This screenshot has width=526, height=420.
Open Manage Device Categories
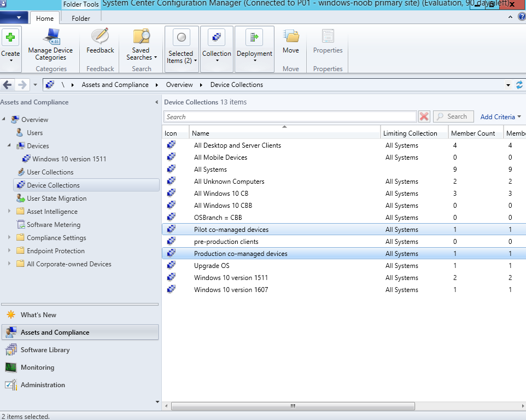tap(50, 45)
